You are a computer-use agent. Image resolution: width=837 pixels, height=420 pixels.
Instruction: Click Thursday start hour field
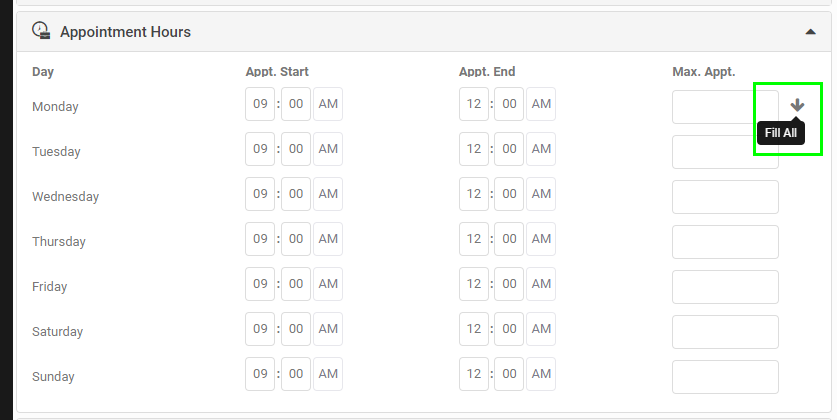[260, 239]
